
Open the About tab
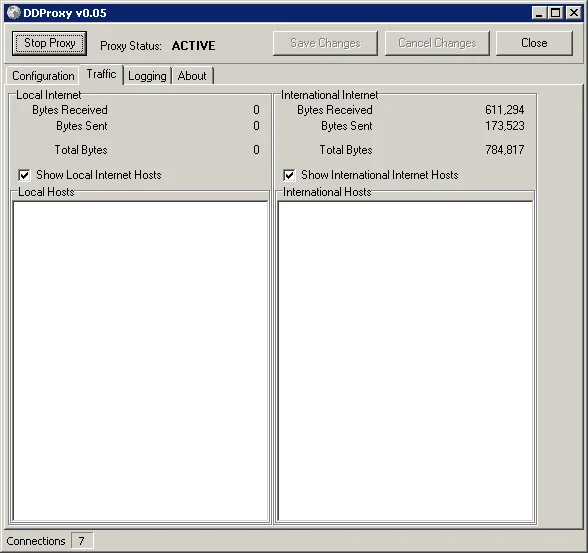(192, 76)
